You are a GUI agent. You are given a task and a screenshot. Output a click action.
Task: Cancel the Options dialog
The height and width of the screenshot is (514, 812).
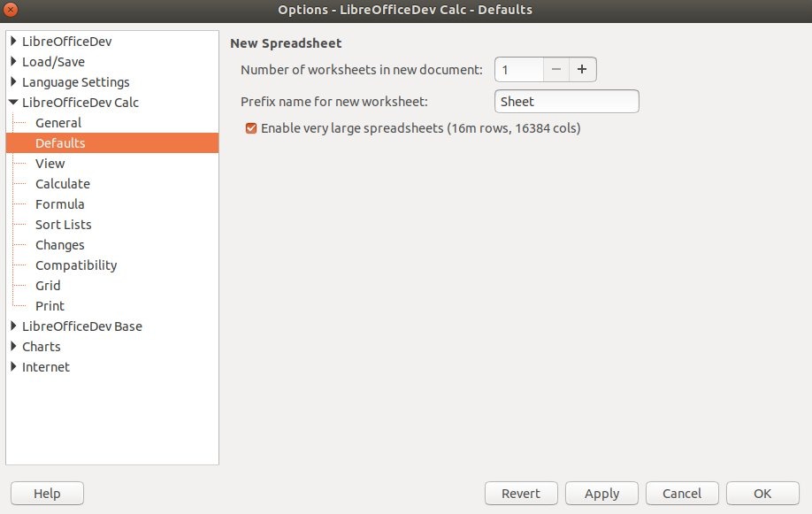click(x=682, y=494)
